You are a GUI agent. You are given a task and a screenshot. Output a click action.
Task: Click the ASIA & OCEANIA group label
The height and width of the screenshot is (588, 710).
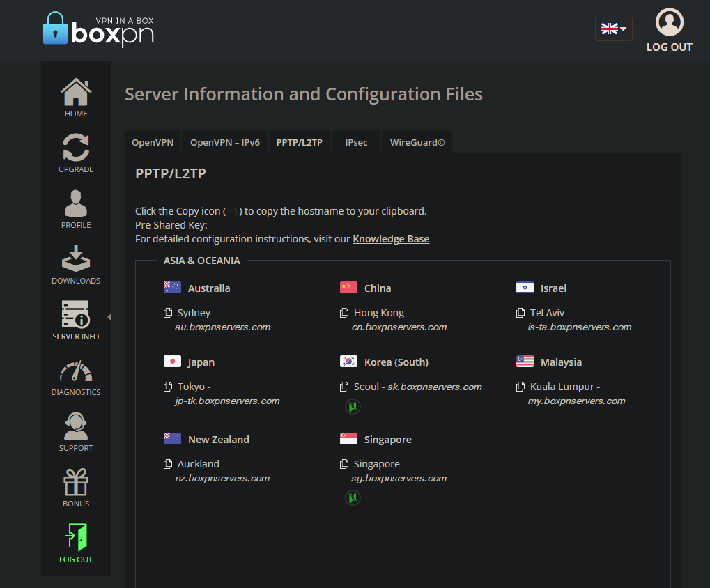202,261
